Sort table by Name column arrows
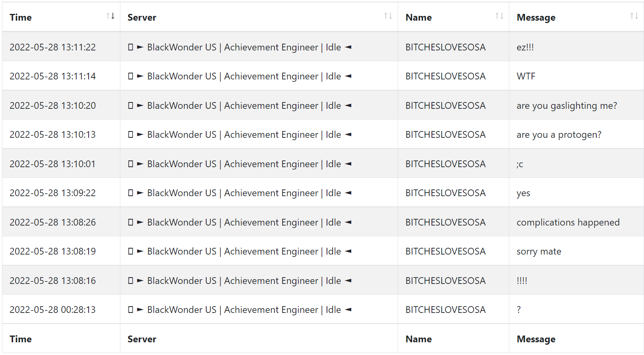Screen dimensions: 644x355 click(x=499, y=16)
